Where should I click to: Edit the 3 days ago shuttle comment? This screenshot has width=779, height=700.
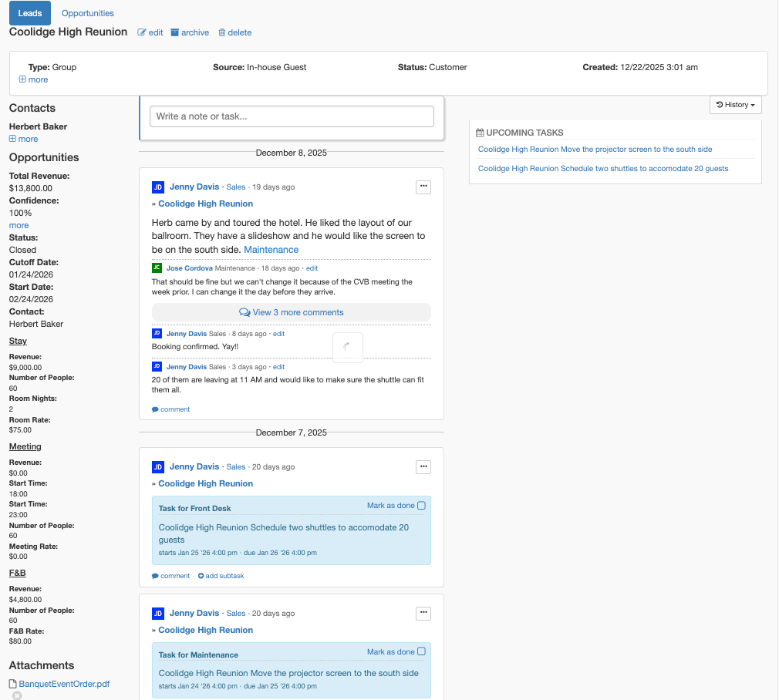278,367
